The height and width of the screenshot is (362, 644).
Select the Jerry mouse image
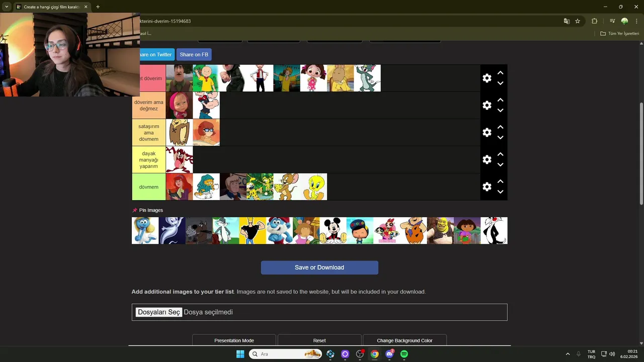[x=287, y=187]
